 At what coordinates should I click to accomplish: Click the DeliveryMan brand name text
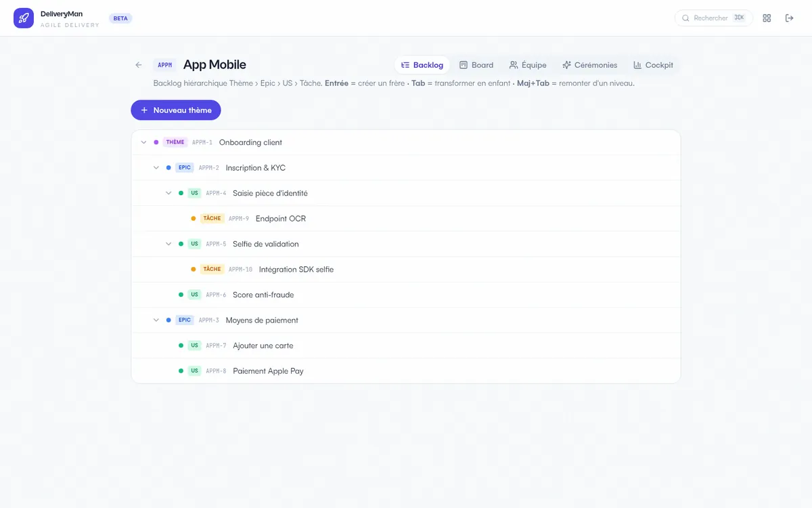click(62, 14)
